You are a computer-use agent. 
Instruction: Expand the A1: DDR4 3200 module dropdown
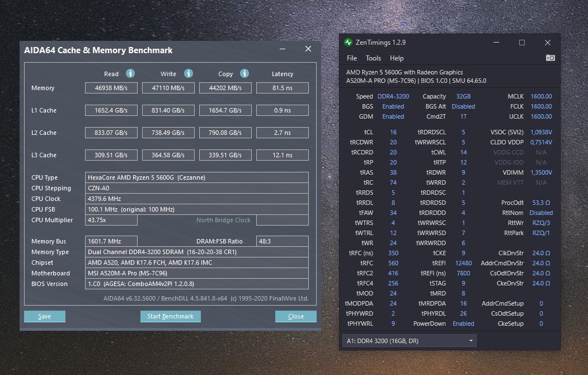pos(409,341)
